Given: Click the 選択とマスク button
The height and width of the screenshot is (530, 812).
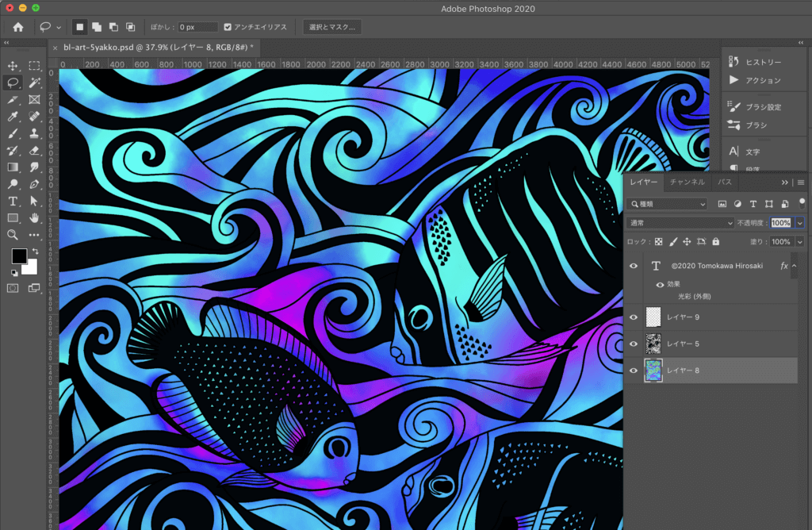Looking at the screenshot, I should pos(332,27).
